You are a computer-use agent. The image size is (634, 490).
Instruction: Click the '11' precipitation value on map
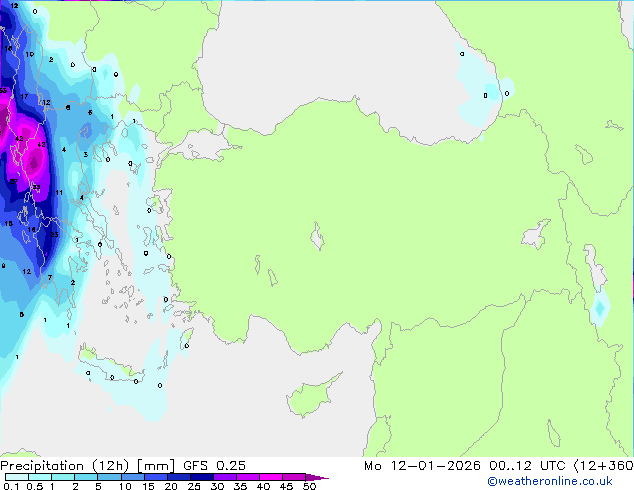tap(59, 192)
